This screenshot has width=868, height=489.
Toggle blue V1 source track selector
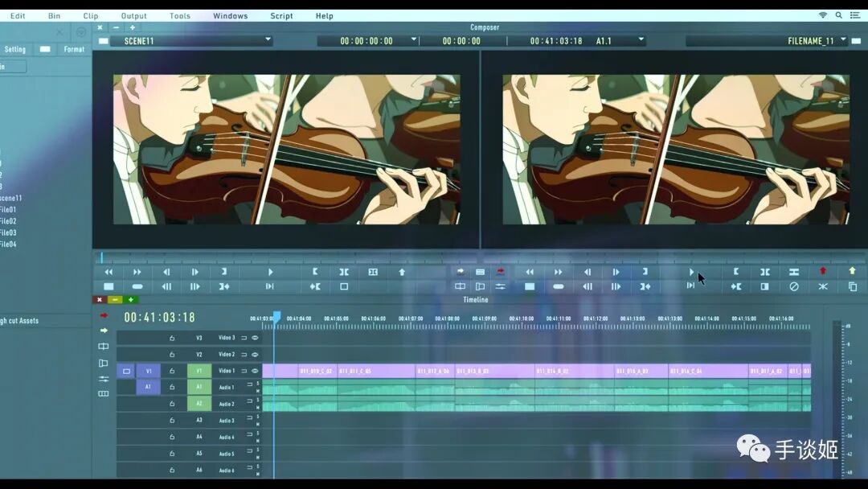[x=148, y=371]
